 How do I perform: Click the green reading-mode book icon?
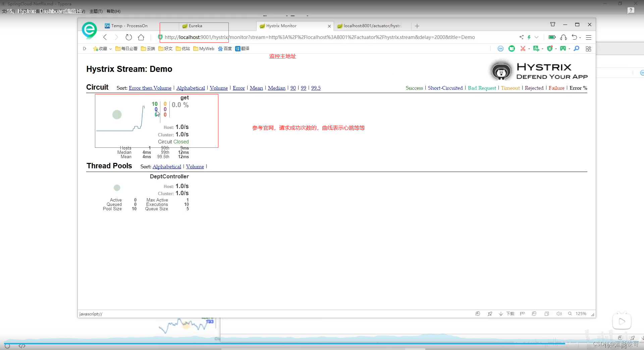[512, 49]
